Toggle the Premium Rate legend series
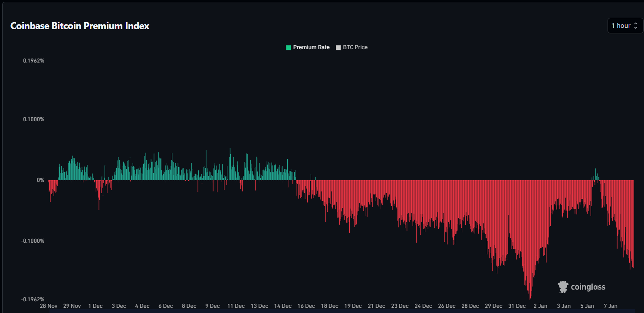 coord(308,47)
